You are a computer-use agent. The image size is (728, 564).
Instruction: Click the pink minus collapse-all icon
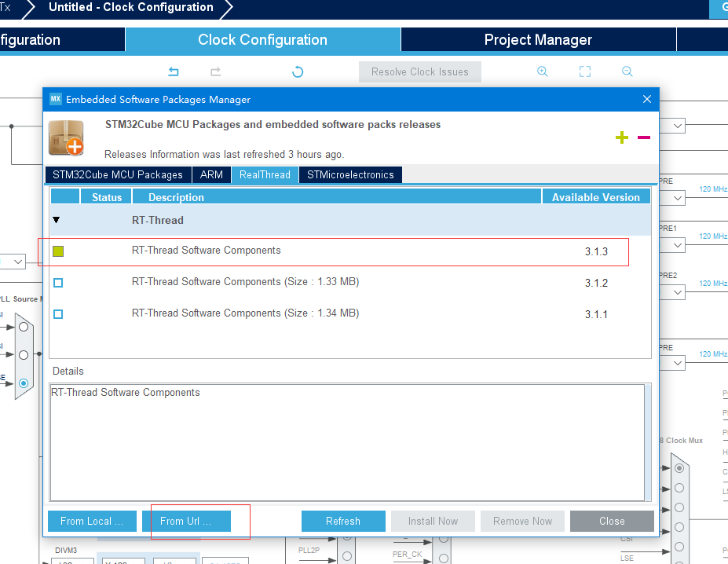644,137
